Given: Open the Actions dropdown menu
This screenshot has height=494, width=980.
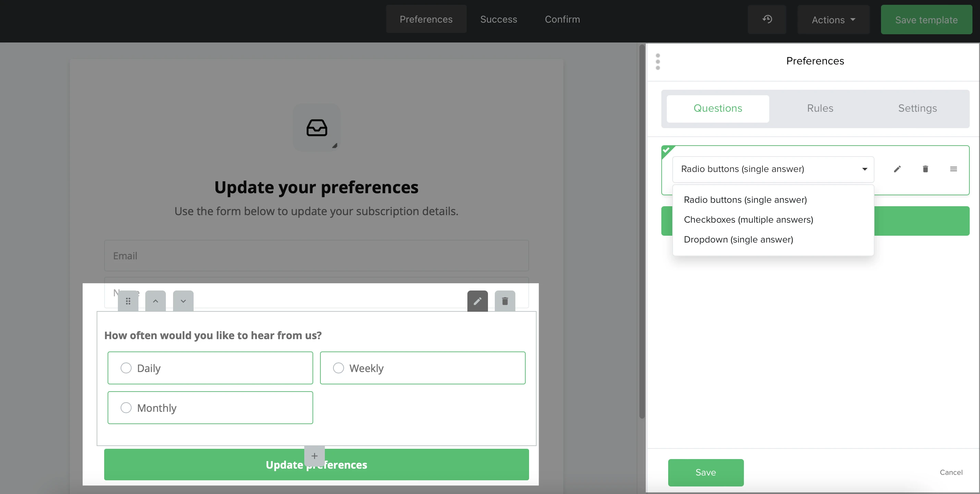Looking at the screenshot, I should [833, 20].
